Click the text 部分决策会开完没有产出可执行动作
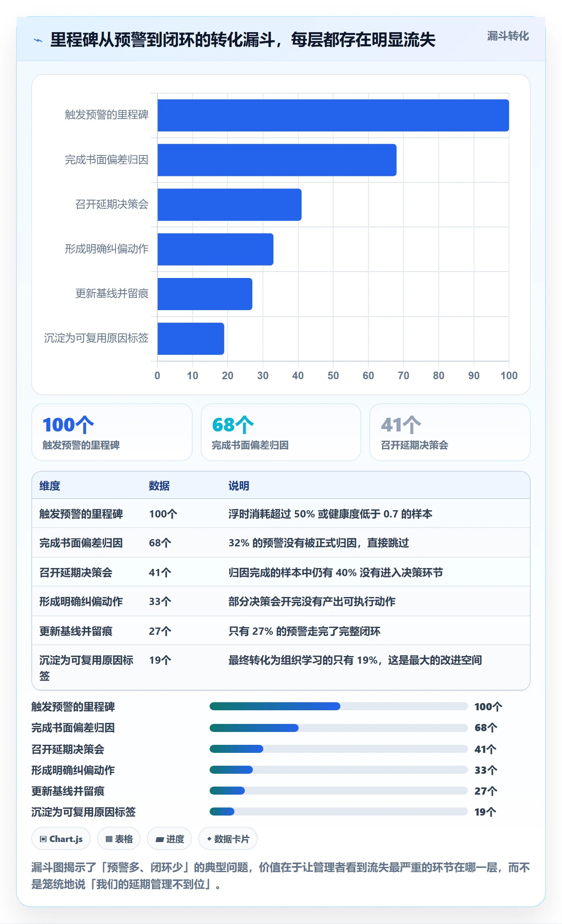The image size is (562, 924). (312, 601)
